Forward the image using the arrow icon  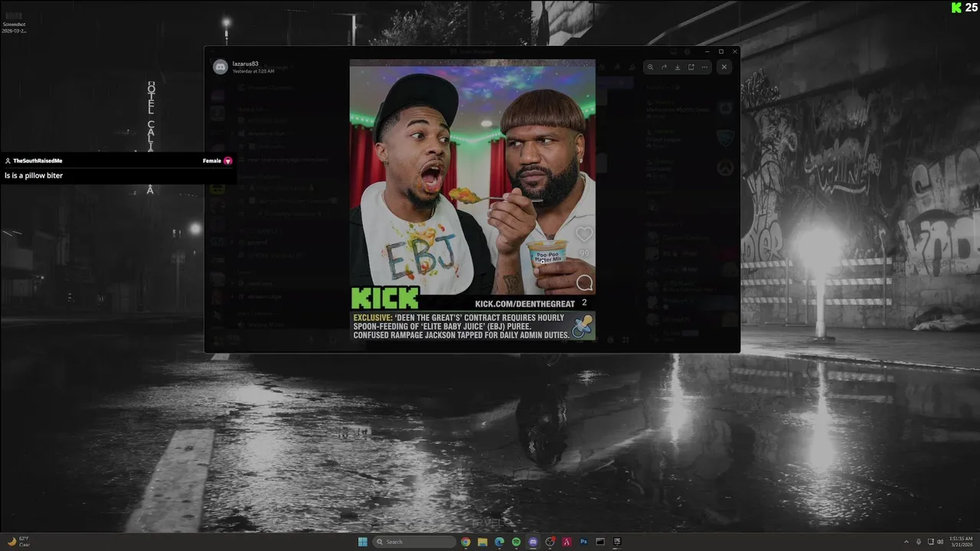click(664, 67)
